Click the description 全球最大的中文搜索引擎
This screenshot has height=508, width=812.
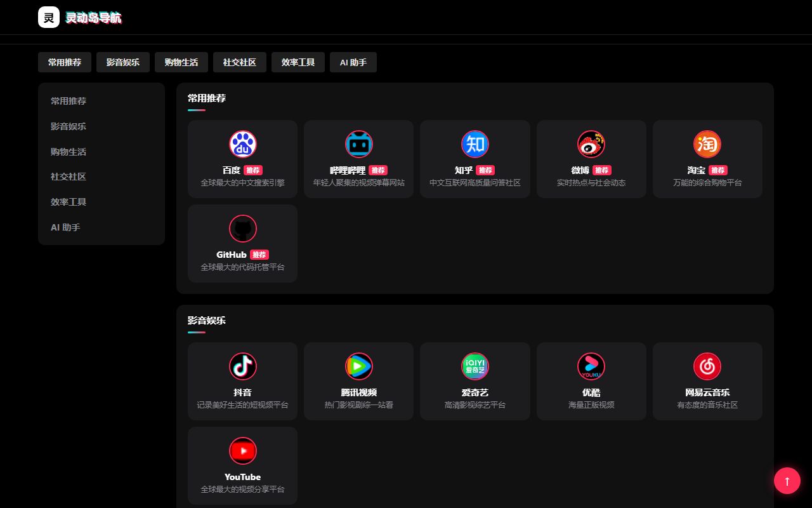pos(242,183)
